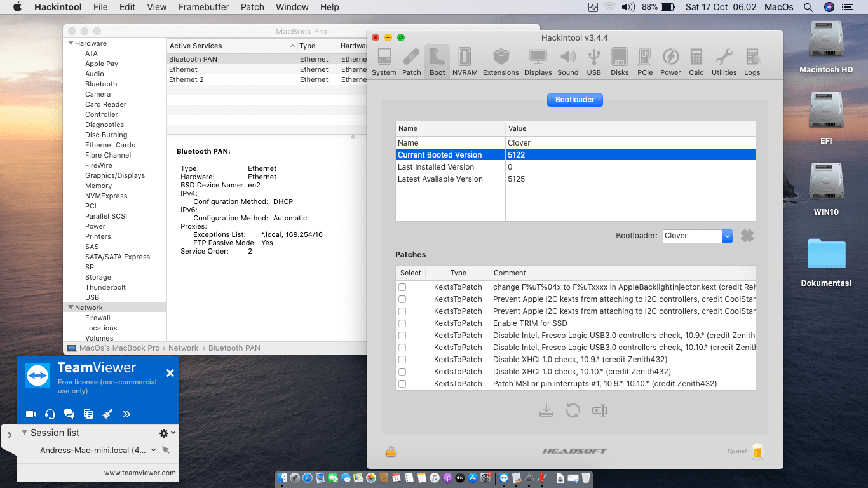The image size is (868, 488).
Task: Open the chat icon in TeamViewer panel
Action: pyautogui.click(x=69, y=414)
